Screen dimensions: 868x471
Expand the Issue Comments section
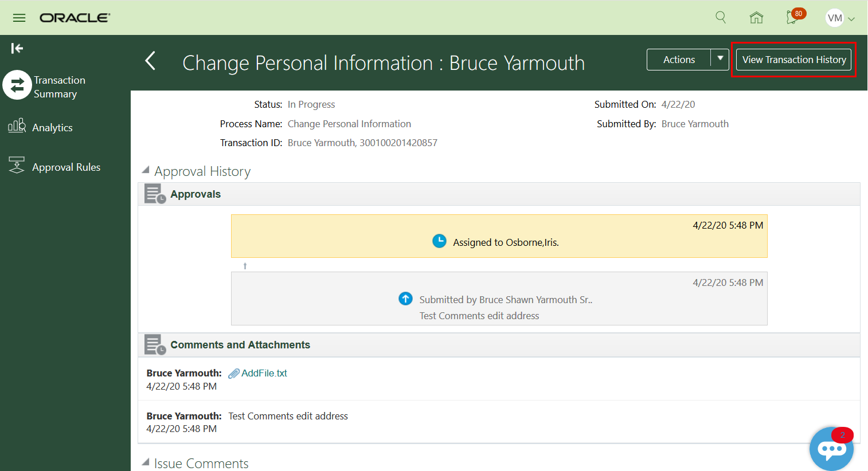click(146, 462)
